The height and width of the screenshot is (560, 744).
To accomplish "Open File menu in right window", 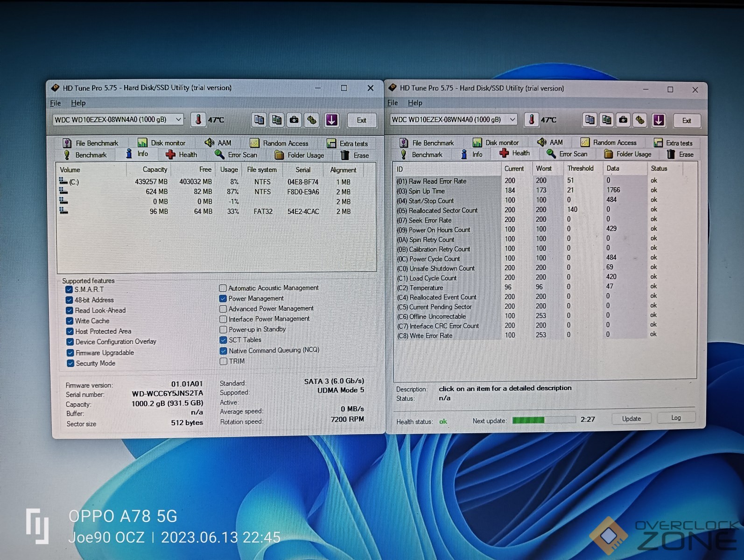I will tap(393, 103).
